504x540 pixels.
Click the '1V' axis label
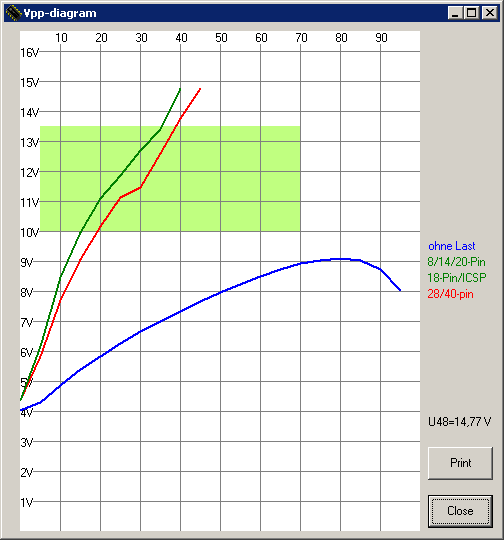click(x=27, y=503)
